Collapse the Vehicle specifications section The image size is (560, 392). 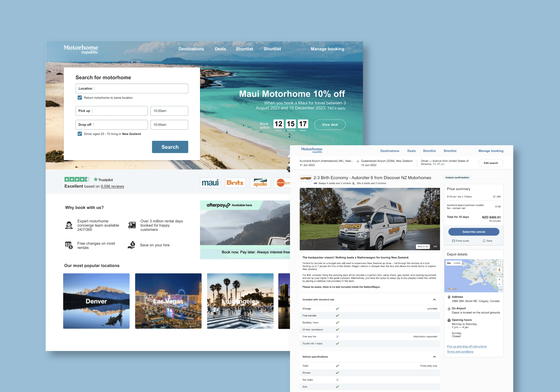pyautogui.click(x=434, y=357)
